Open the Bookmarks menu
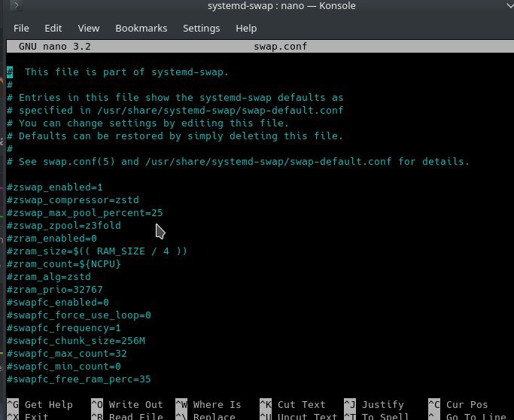The width and height of the screenshot is (514, 420). point(141,29)
